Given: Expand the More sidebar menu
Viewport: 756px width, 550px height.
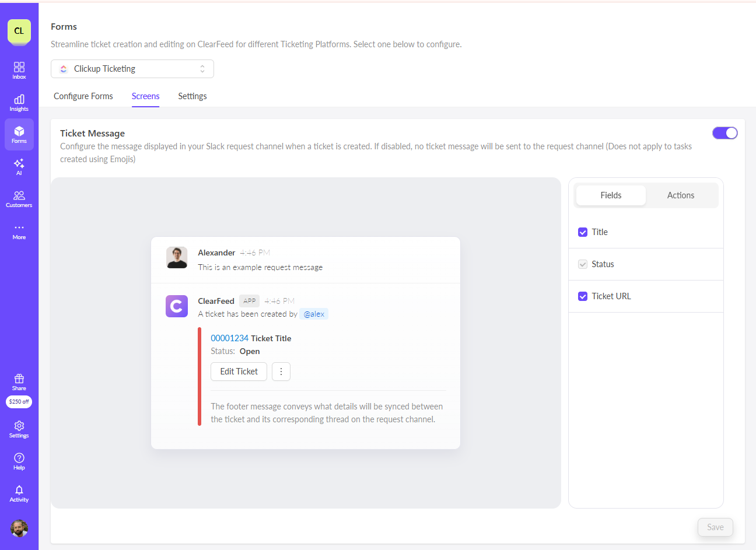Looking at the screenshot, I should [x=19, y=230].
